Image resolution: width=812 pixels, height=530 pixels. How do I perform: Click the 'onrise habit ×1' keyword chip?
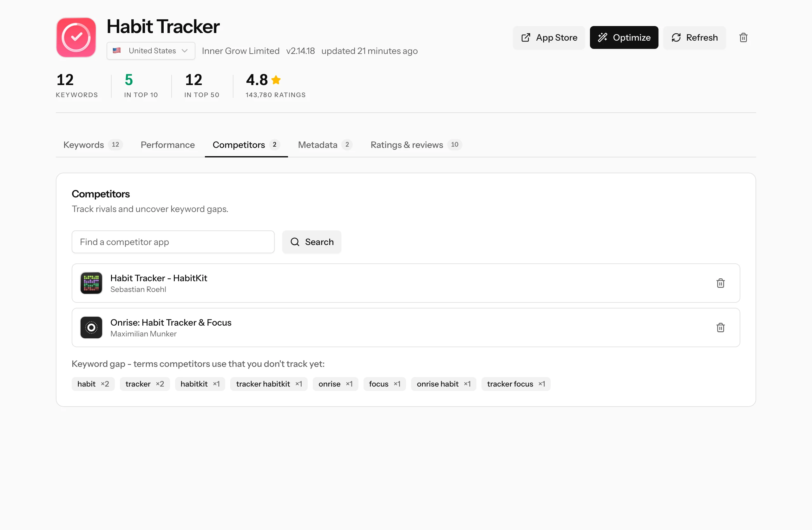443,384
